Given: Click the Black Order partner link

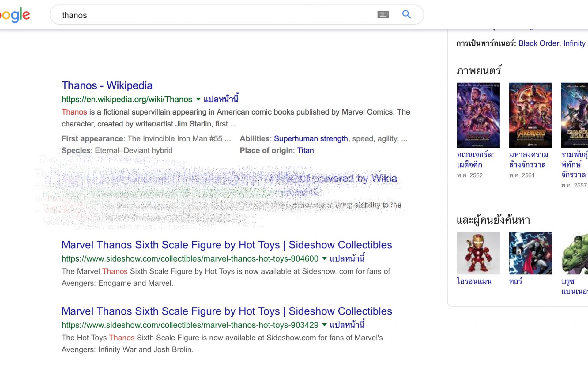Looking at the screenshot, I should click(x=538, y=43).
